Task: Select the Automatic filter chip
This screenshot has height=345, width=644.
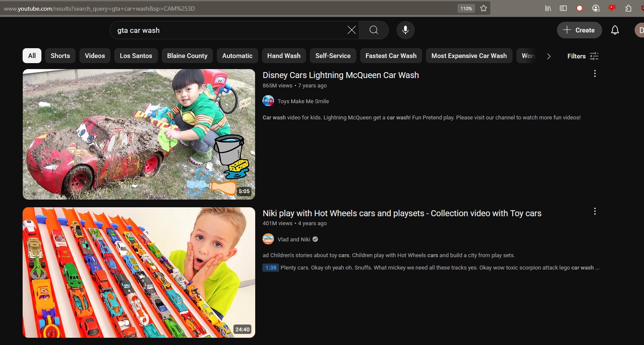Action: tap(237, 56)
